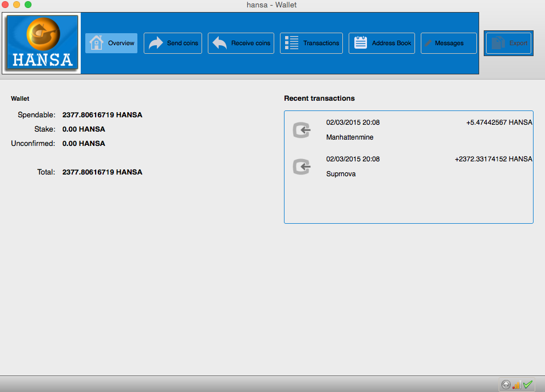
Task: Click the green sync checkmark icon
Action: 528,385
